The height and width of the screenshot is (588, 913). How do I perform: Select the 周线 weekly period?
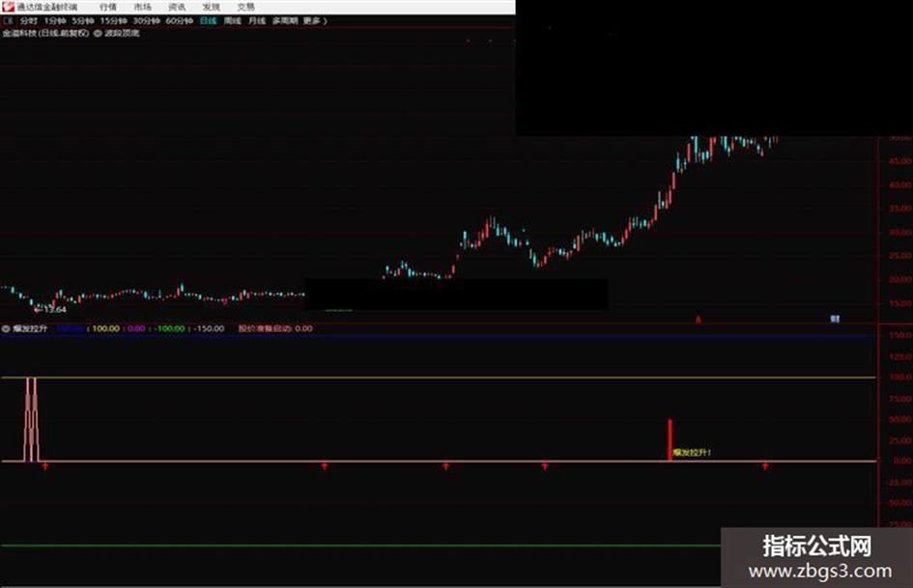point(232,21)
